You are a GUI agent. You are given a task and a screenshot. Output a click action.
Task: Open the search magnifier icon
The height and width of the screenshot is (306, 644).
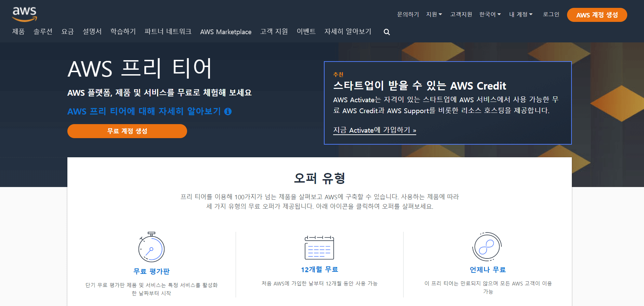point(387,32)
